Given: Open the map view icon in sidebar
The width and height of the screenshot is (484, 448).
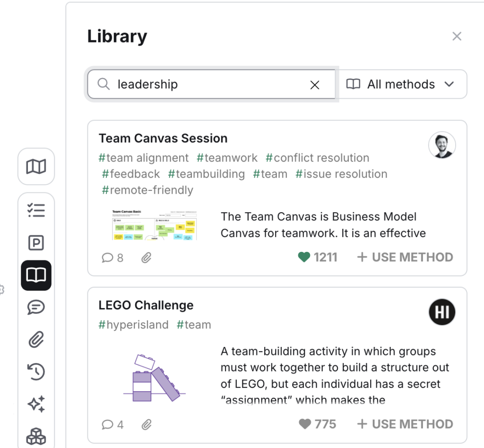Looking at the screenshot, I should 36,167.
